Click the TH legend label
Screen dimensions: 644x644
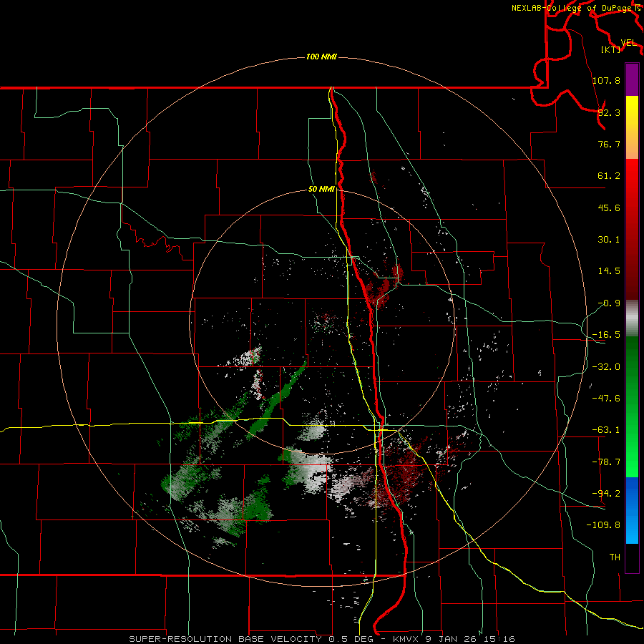615,557
